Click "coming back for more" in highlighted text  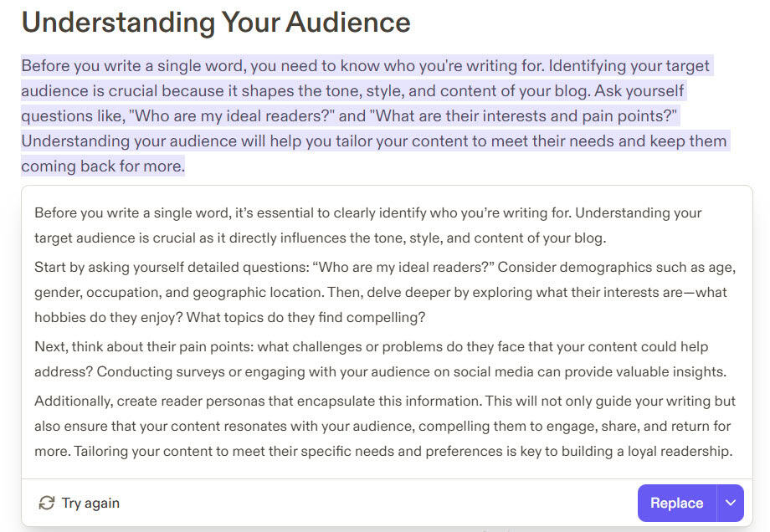[101, 166]
